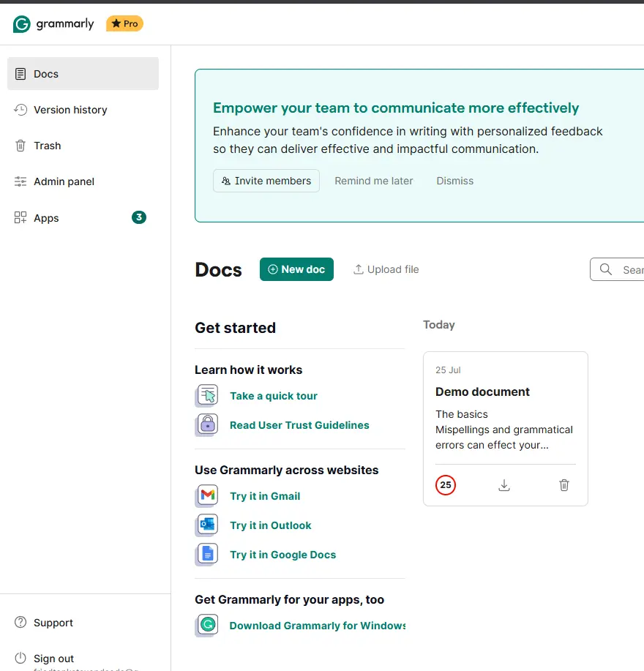Dismiss the team banner
The height and width of the screenshot is (671, 644).
[x=455, y=181]
